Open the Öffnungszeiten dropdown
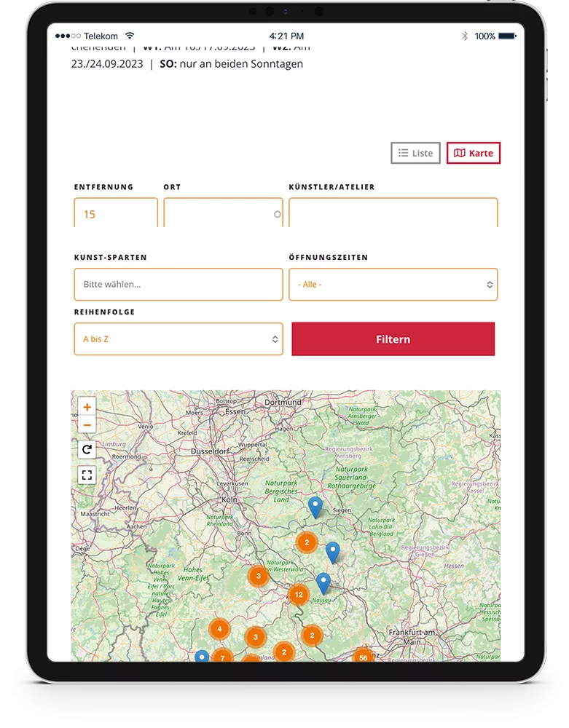 393,285
